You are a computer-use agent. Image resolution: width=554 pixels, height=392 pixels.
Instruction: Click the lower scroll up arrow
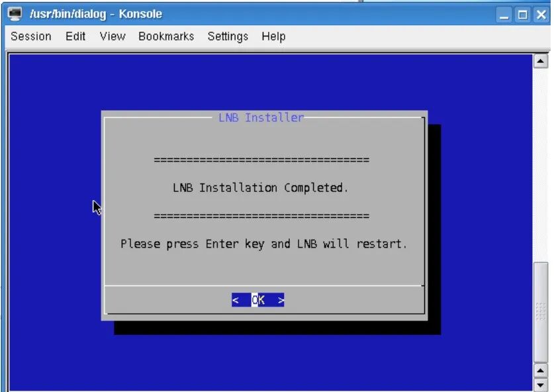click(540, 371)
